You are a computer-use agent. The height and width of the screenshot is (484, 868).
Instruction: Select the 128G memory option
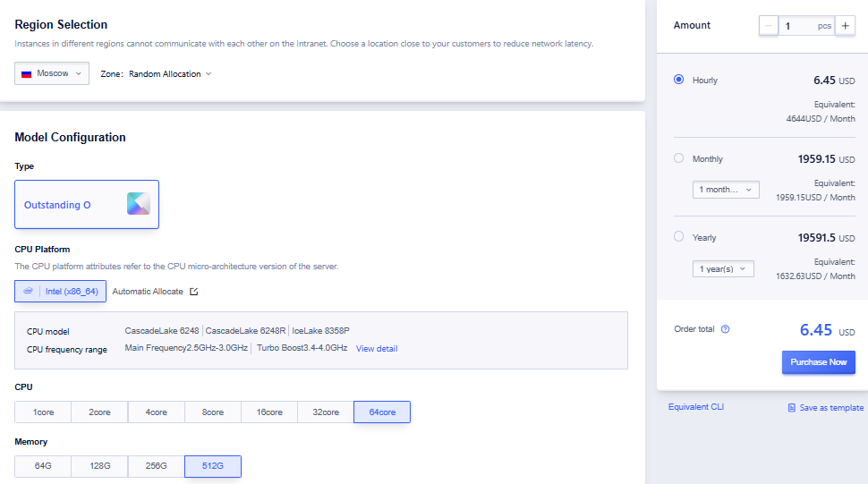pos(99,467)
